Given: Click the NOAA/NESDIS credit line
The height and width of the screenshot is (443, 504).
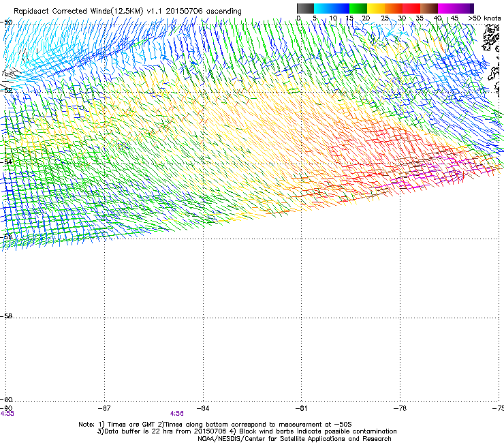Looking at the screenshot, I should pos(294,439).
